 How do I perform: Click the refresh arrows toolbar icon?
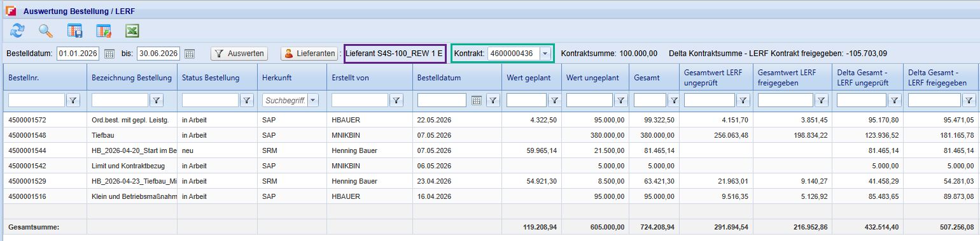tap(17, 30)
